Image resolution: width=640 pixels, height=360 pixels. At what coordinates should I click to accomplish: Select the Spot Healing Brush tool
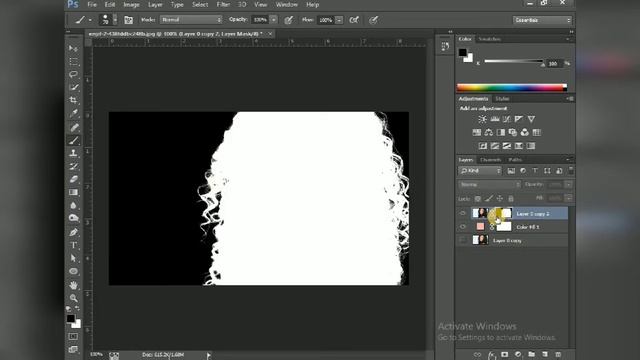[x=73, y=128]
